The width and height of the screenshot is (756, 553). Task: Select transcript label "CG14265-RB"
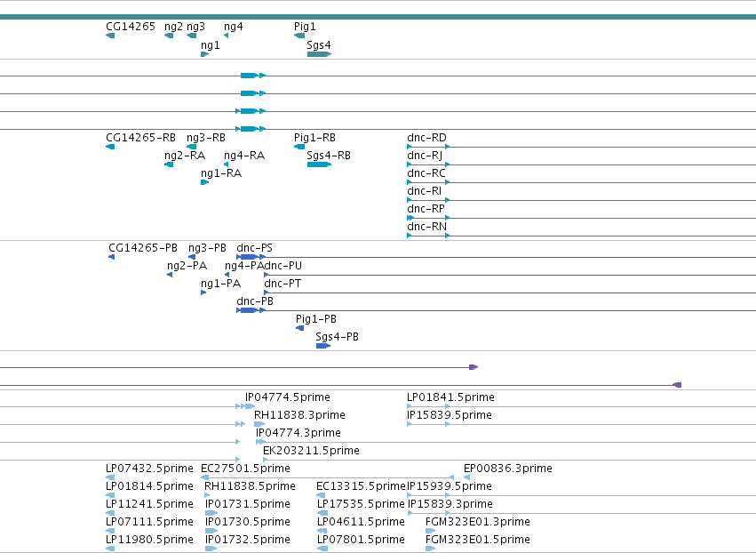[x=140, y=138]
